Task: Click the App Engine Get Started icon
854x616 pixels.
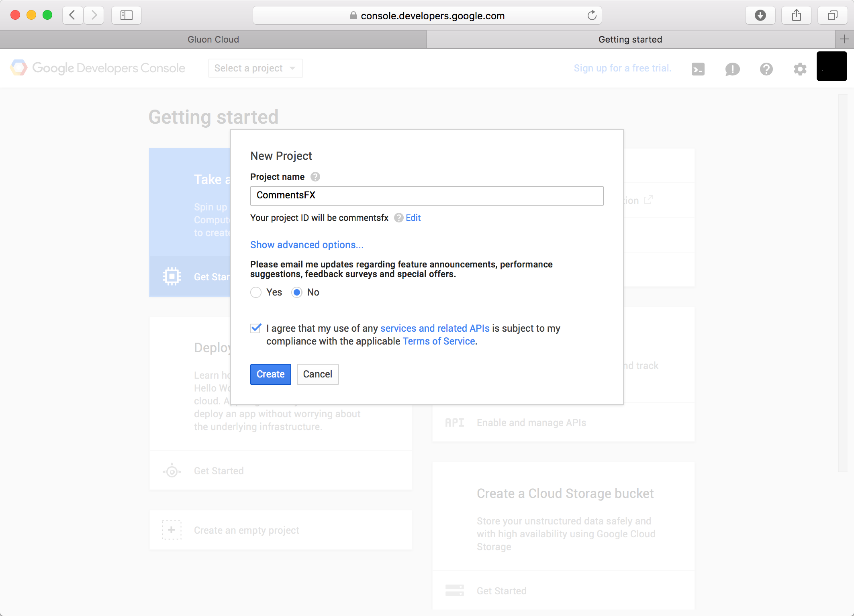Action: click(x=172, y=471)
